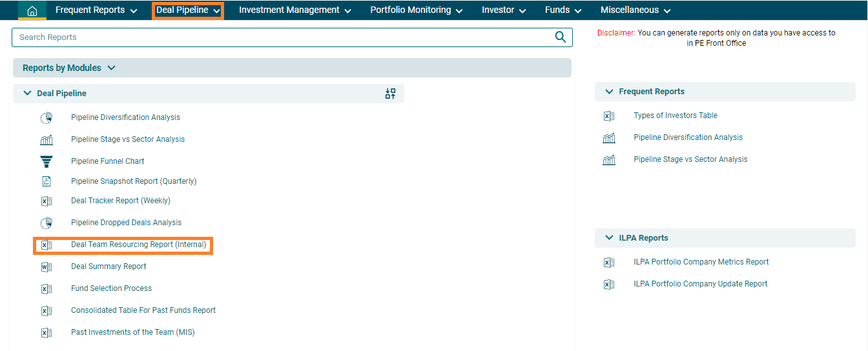
Task: Click the funnel icon for Pipeline Funnel Chart
Action: 46,161
